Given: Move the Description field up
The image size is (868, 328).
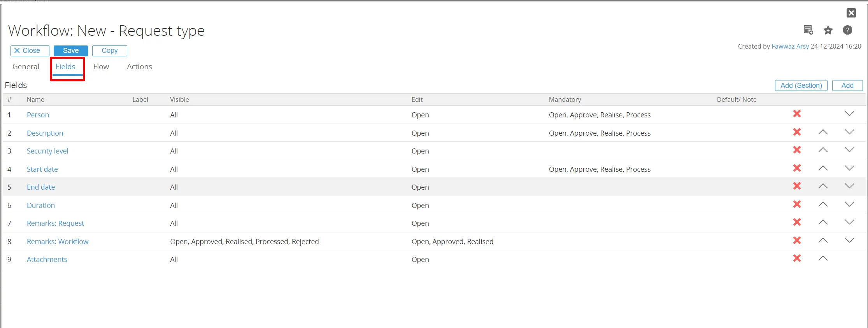Looking at the screenshot, I should 823,132.
